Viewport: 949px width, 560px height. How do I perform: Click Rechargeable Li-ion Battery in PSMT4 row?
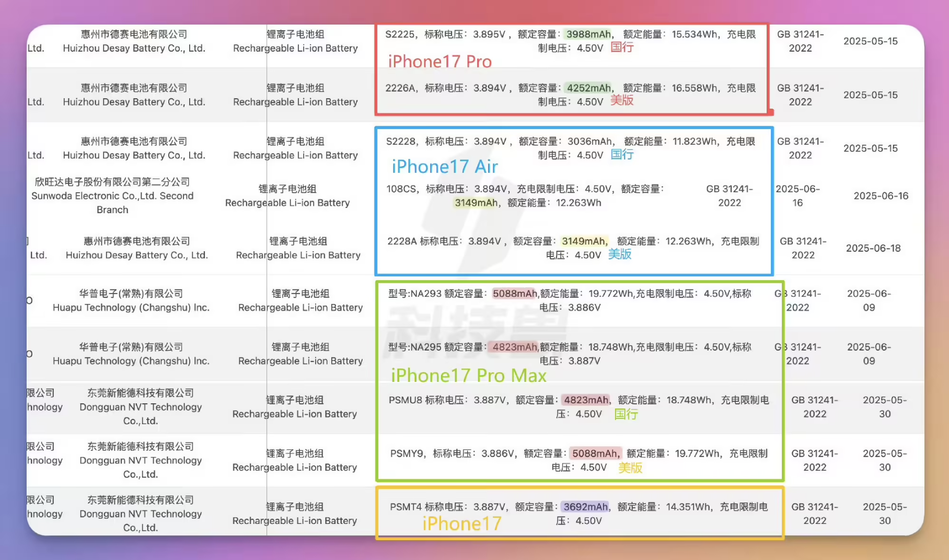tap(295, 521)
